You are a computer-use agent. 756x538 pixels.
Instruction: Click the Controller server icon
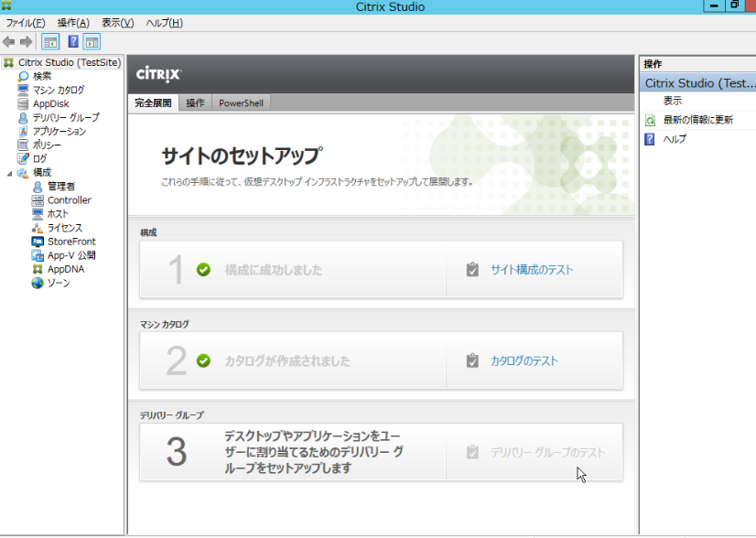[38, 200]
